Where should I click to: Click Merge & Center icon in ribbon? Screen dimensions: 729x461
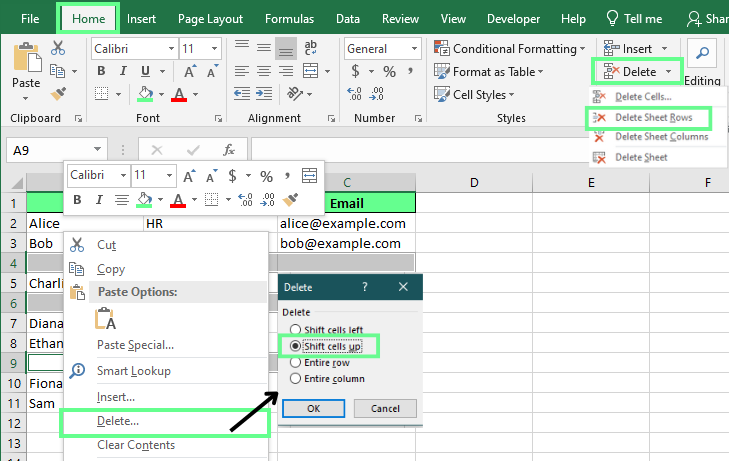tap(310, 71)
